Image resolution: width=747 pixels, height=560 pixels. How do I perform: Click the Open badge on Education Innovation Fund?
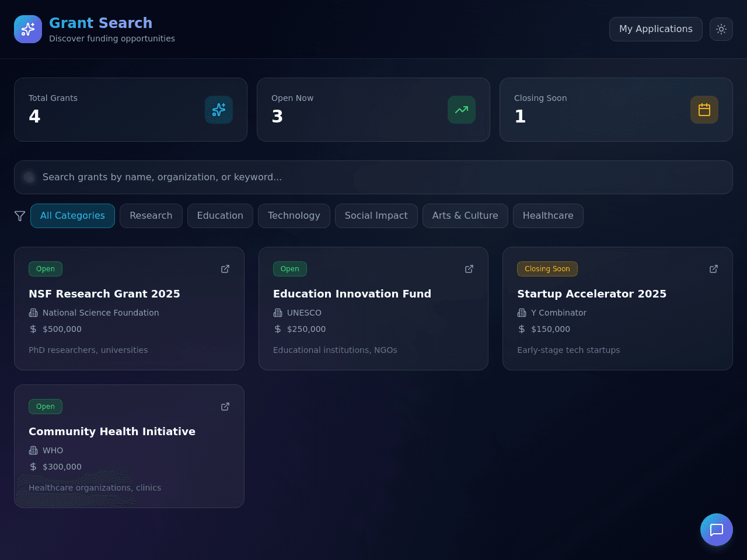coord(290,269)
